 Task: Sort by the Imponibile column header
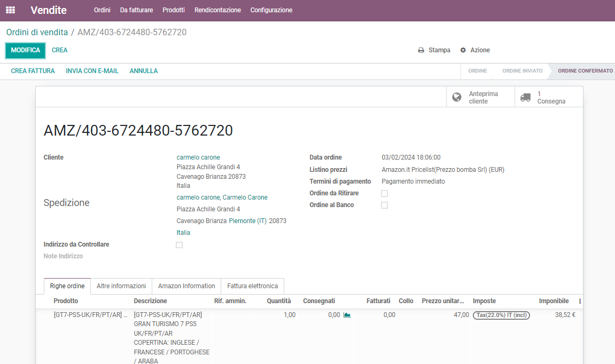pos(554,301)
